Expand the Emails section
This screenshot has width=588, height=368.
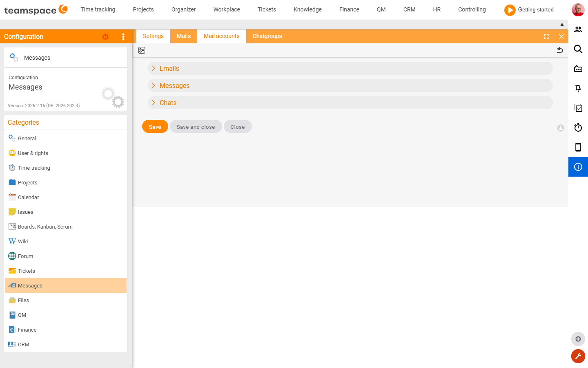pos(350,68)
